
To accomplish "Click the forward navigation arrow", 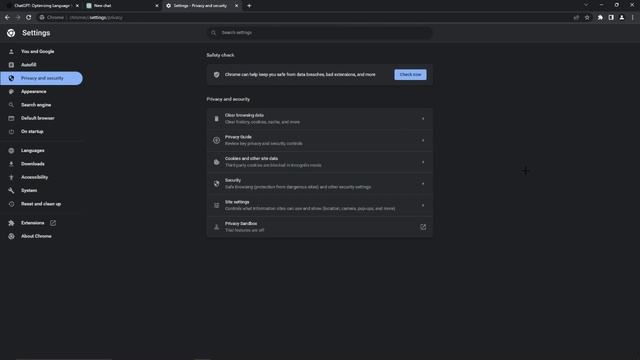I will 18,18.
